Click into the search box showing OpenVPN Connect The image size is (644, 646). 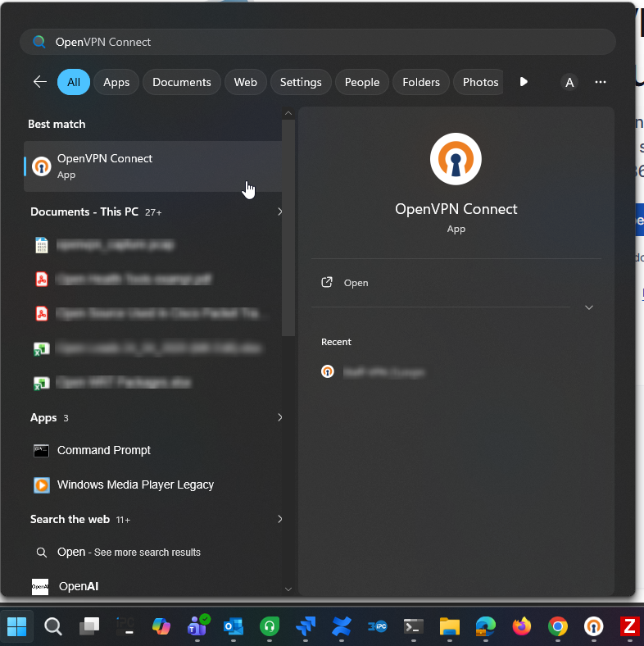317,42
